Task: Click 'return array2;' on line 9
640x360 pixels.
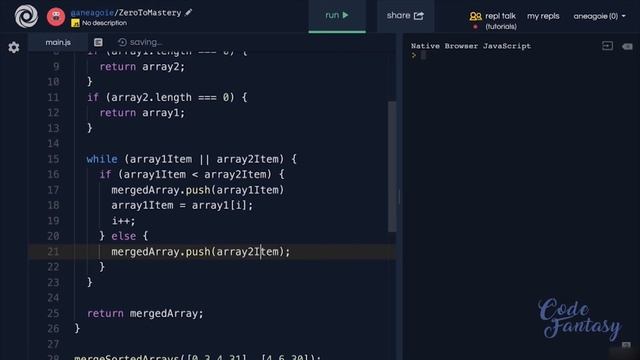Action: point(142,67)
